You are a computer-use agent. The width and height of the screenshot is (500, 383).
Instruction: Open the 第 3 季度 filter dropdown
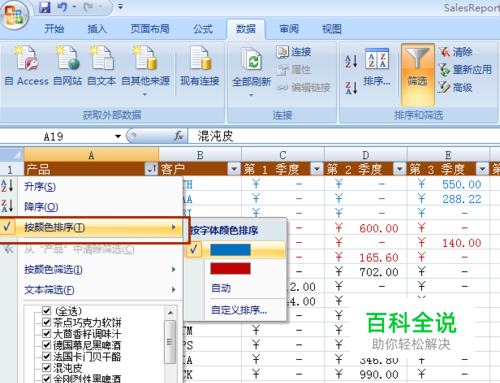[482, 169]
